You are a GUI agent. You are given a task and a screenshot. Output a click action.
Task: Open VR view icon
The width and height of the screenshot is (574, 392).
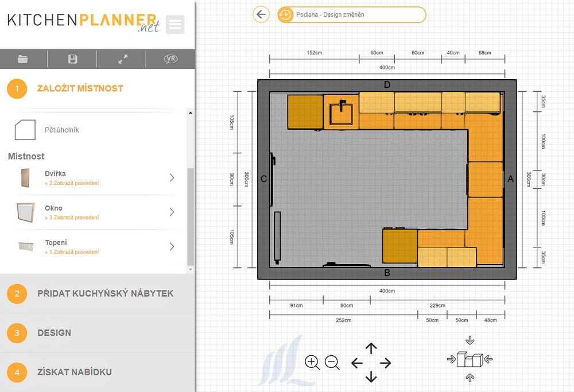(x=170, y=59)
